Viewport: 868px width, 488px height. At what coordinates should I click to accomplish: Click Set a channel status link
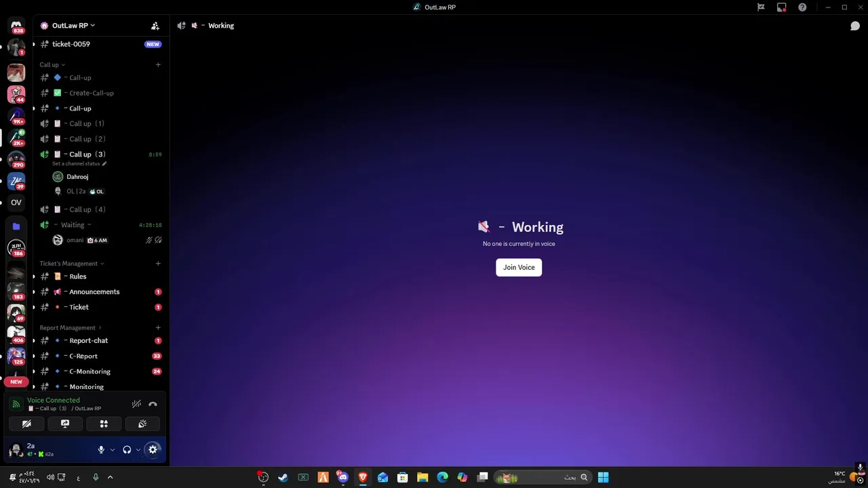pyautogui.click(x=79, y=164)
